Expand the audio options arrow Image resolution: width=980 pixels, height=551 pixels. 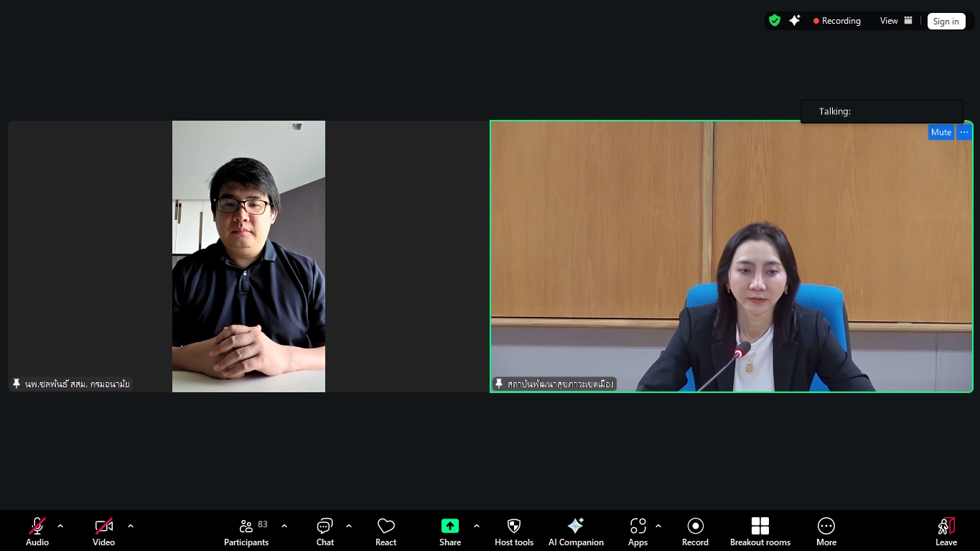(60, 526)
